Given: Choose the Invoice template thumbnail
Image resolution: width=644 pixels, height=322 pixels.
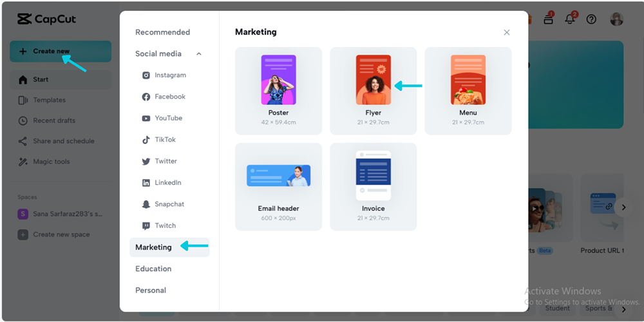Looking at the screenshot, I should (374, 175).
